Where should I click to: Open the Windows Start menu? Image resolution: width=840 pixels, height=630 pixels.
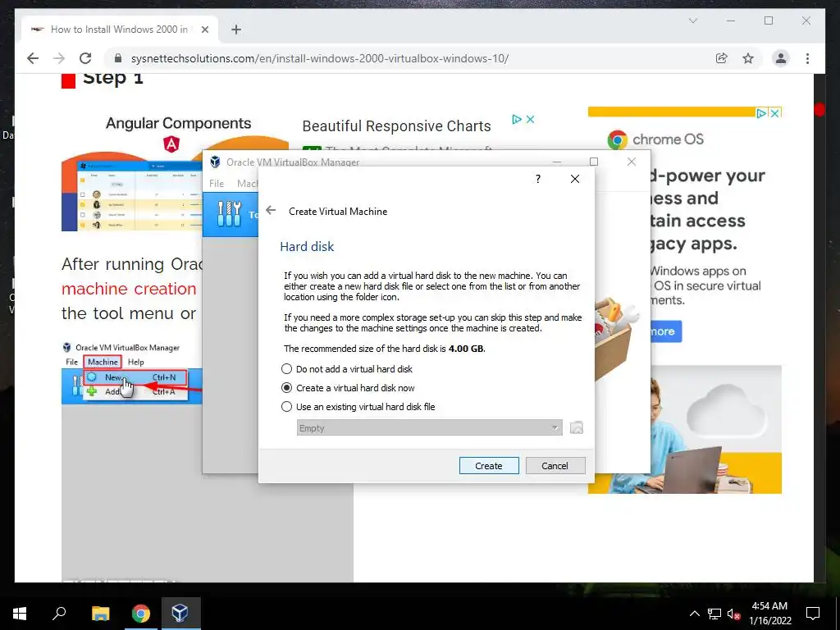pyautogui.click(x=20, y=614)
